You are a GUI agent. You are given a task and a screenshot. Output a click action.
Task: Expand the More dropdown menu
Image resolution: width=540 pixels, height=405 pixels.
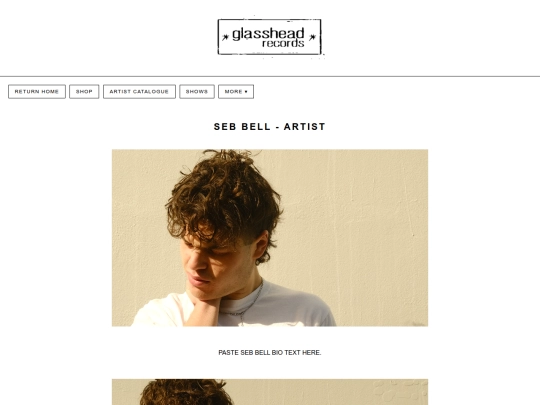click(236, 92)
